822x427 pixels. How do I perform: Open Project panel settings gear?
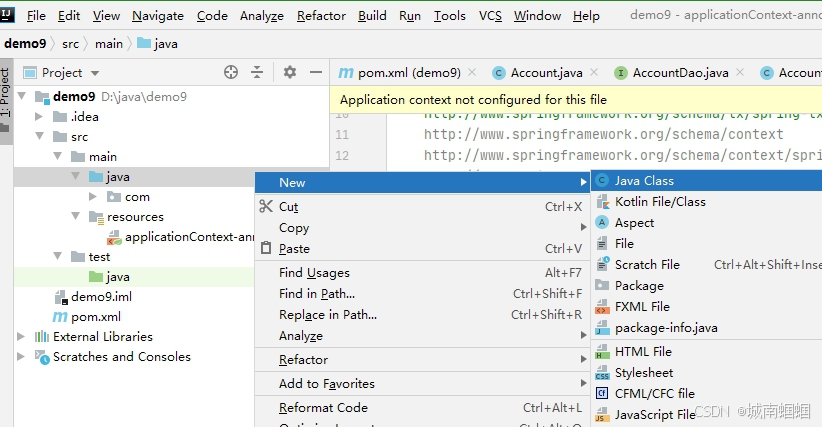[290, 72]
